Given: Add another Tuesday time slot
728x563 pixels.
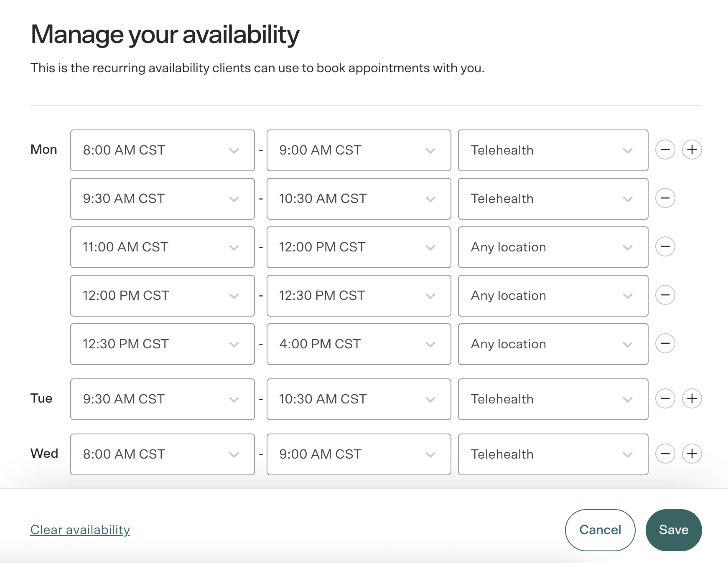Looking at the screenshot, I should click(x=692, y=398).
